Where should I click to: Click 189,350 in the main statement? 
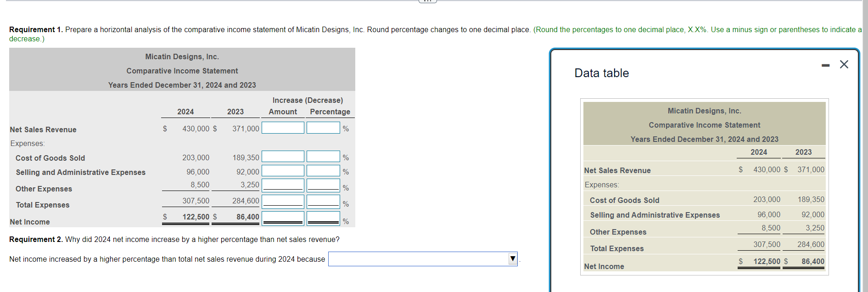[246, 157]
